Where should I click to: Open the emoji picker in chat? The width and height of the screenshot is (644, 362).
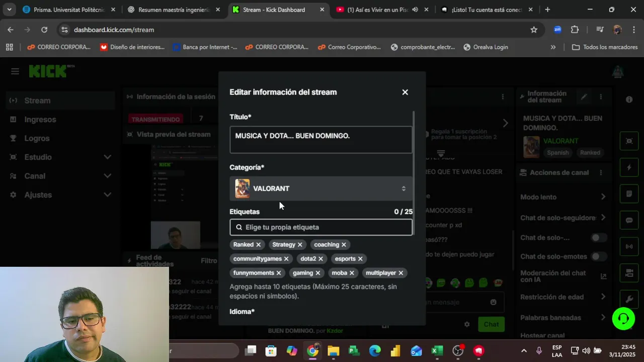tap(493, 302)
